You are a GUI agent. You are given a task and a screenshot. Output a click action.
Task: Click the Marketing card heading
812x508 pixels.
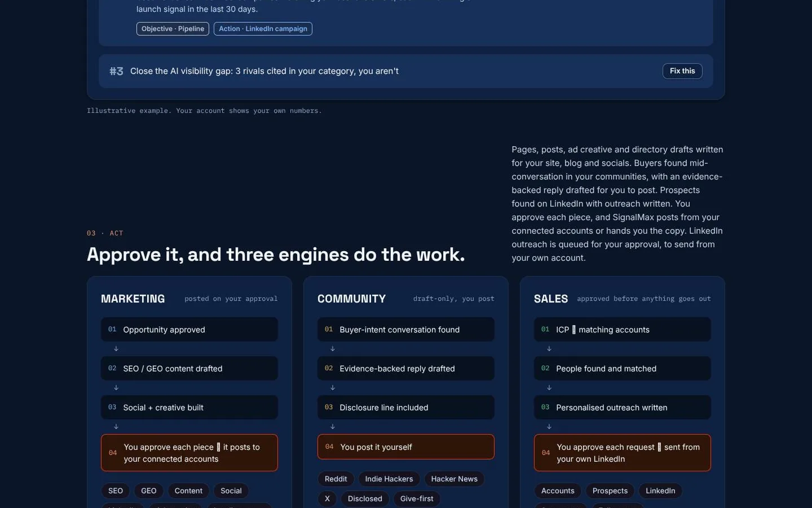tap(133, 299)
